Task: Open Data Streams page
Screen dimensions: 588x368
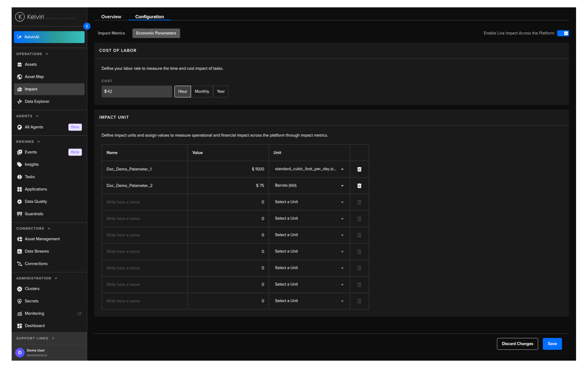Action: (49, 251)
